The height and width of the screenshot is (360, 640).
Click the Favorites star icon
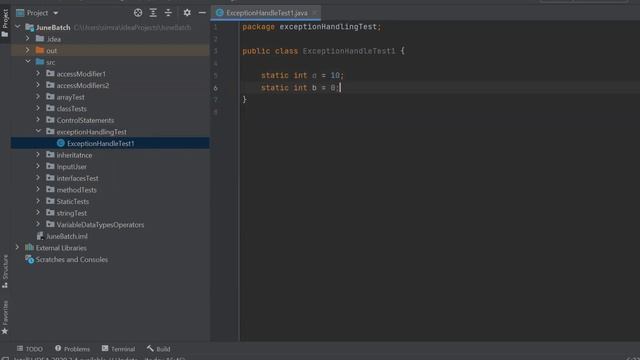point(5,331)
